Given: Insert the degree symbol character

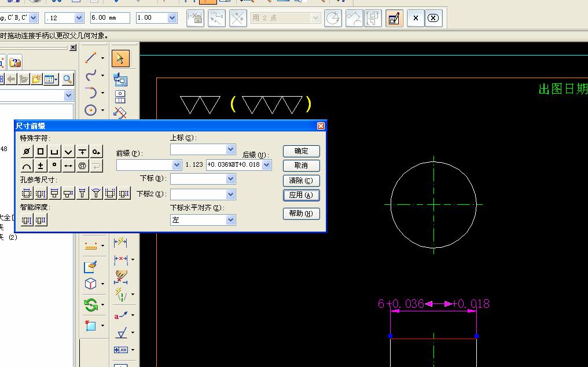Looking at the screenshot, I should [x=54, y=166].
